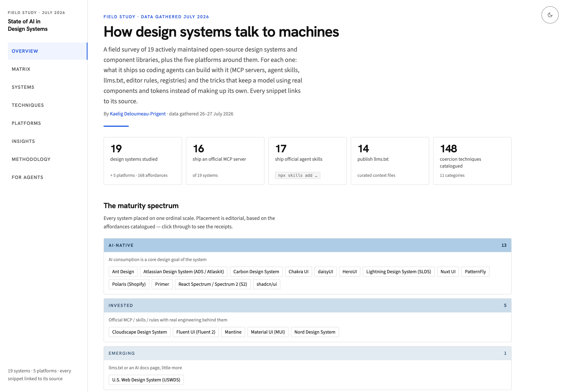
Task: Click the EMERGING tier header
Action: [307, 353]
